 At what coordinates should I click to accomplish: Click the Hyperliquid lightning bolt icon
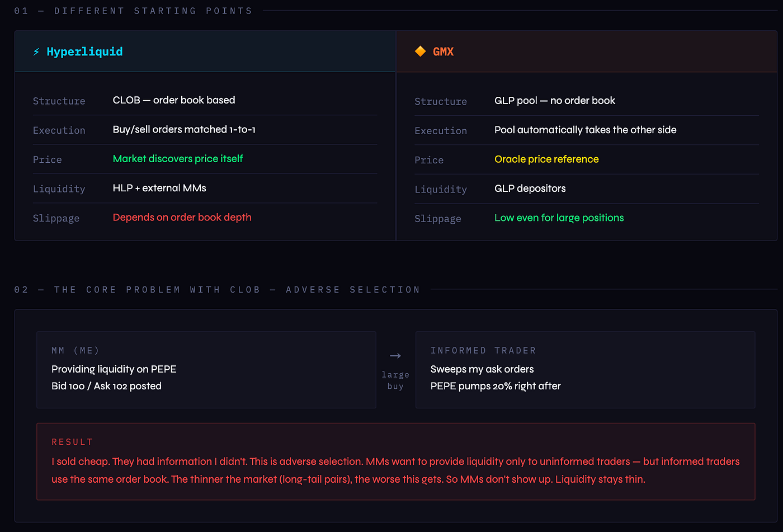36,51
